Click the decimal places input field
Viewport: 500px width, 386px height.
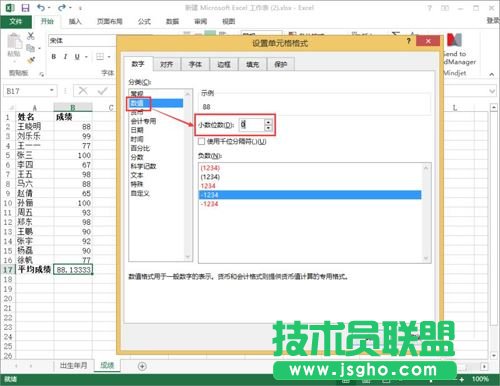click(x=252, y=125)
